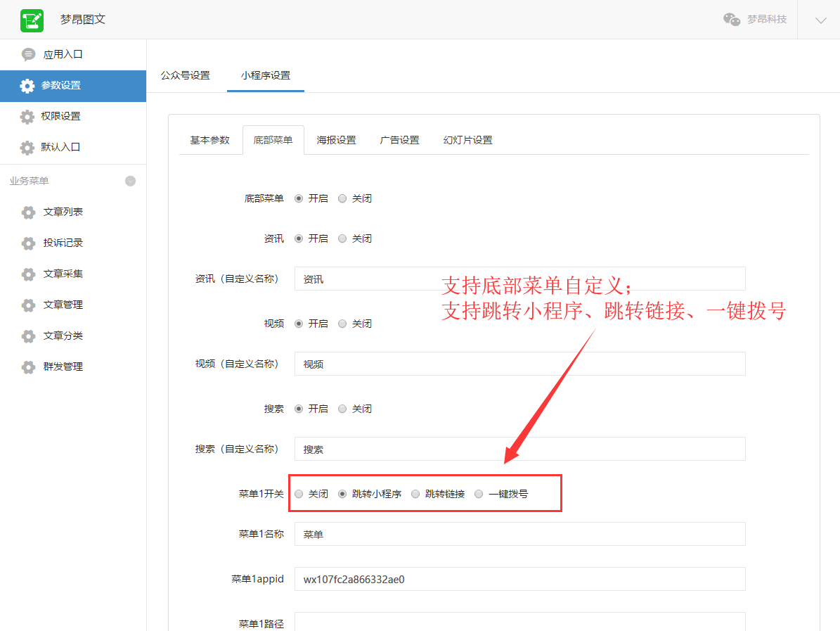Image resolution: width=840 pixels, height=631 pixels.
Task: Select 跳转小程序 for 菜单1开关
Action: point(342,494)
